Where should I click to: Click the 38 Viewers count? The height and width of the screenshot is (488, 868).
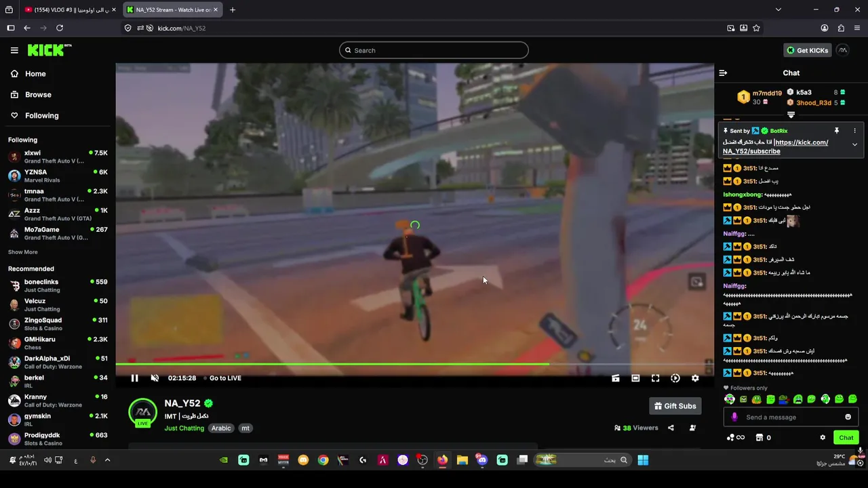point(636,428)
